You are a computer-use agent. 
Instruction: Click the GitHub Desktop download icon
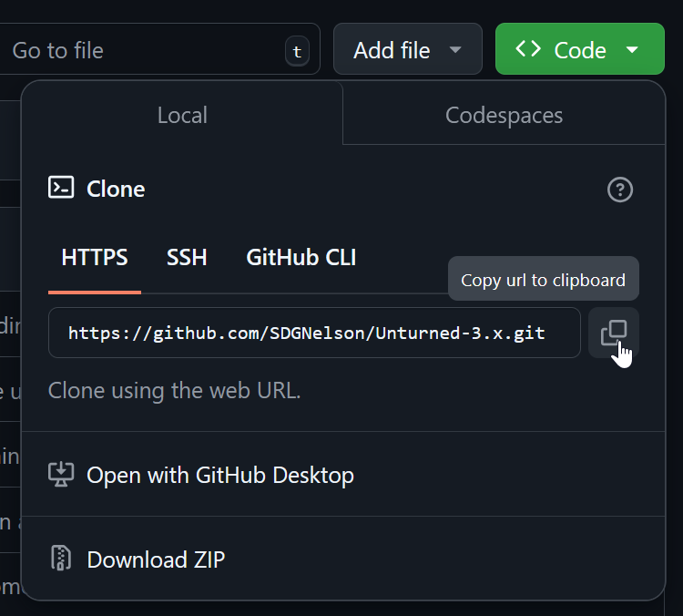tap(61, 475)
